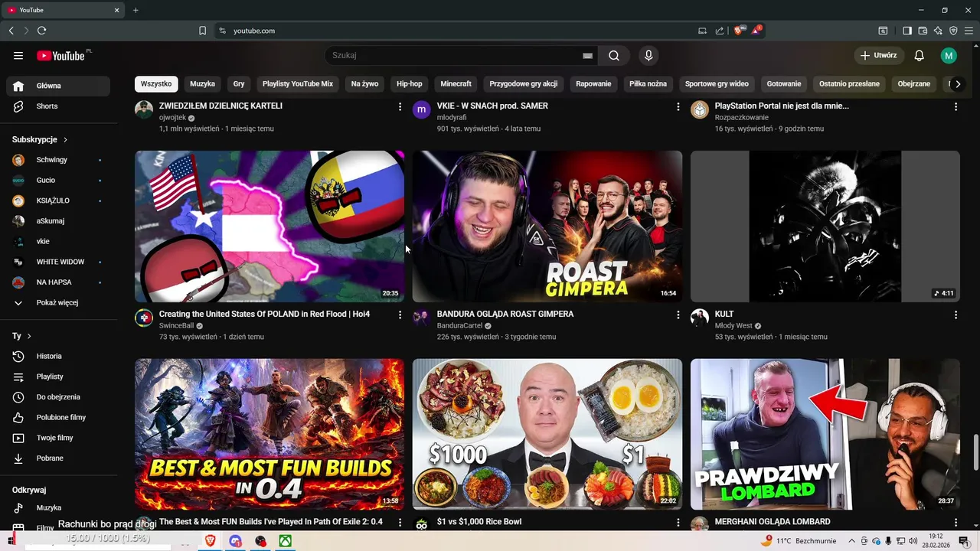Screen dimensions: 980x551
Task: Open the browser main menu
Action: click(969, 31)
